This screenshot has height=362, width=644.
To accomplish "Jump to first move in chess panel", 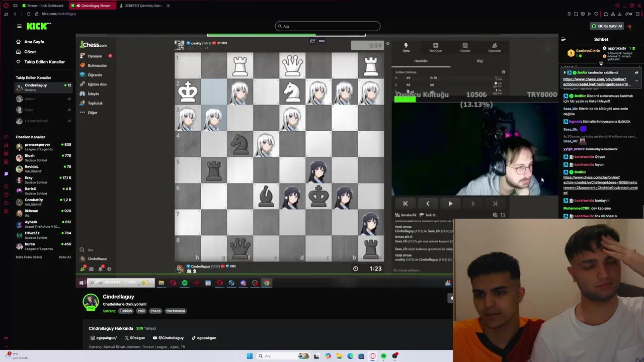I will pos(405,204).
